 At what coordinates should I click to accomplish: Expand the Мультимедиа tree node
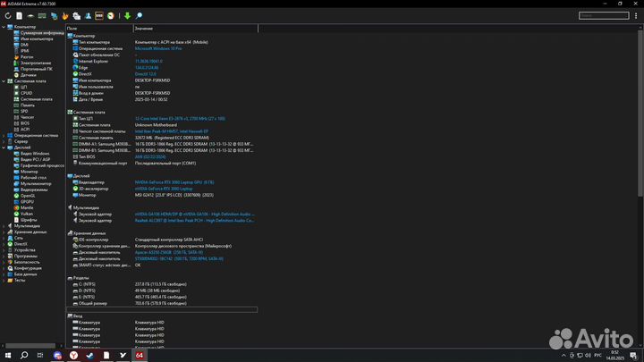(x=4, y=226)
